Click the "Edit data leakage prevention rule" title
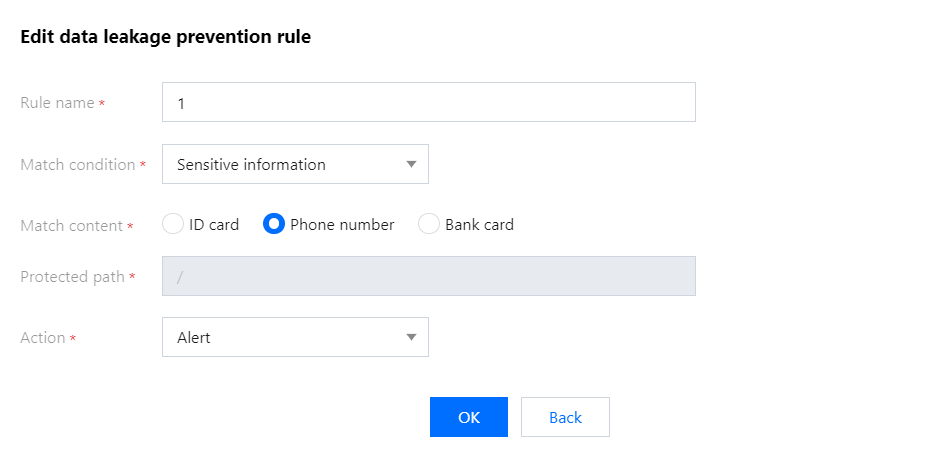 165,37
